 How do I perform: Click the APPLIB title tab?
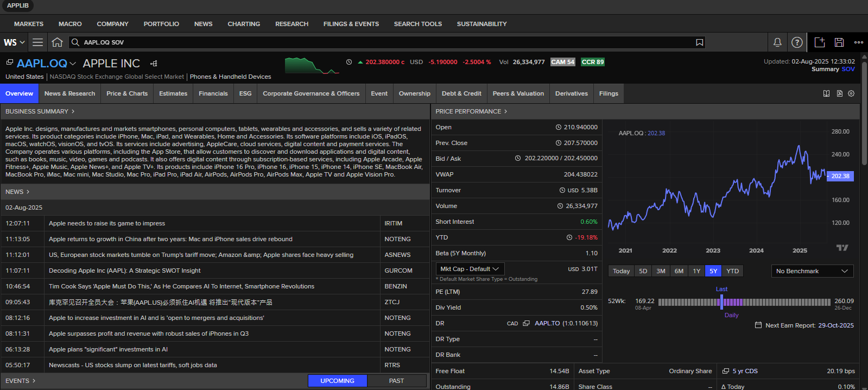18,5
